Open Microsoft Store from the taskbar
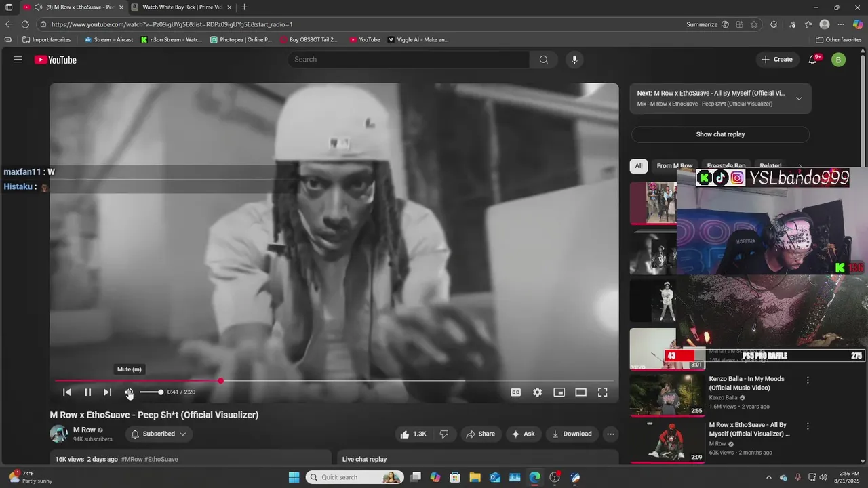Viewport: 868px width, 488px height. click(455, 477)
